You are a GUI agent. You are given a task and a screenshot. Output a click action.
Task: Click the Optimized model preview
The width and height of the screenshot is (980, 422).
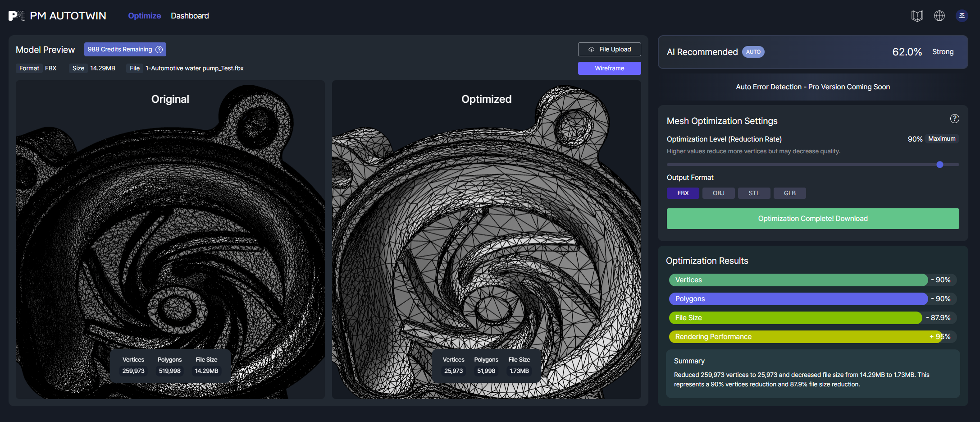click(x=486, y=240)
